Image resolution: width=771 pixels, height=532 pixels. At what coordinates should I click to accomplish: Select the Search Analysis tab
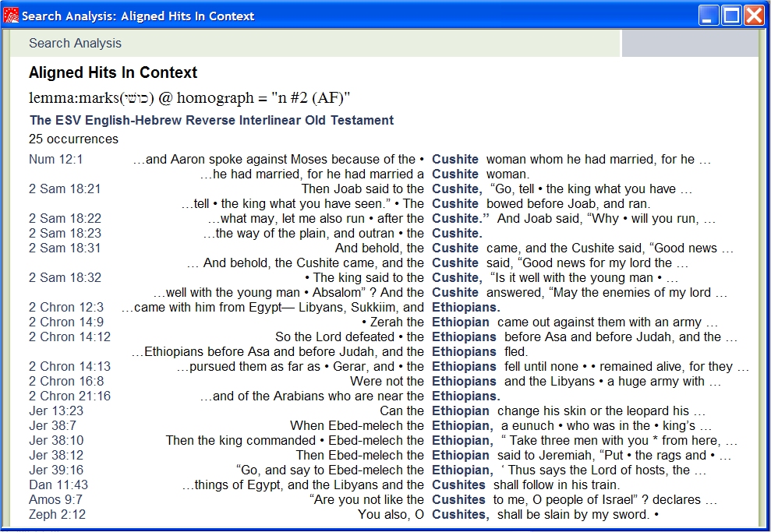[75, 44]
